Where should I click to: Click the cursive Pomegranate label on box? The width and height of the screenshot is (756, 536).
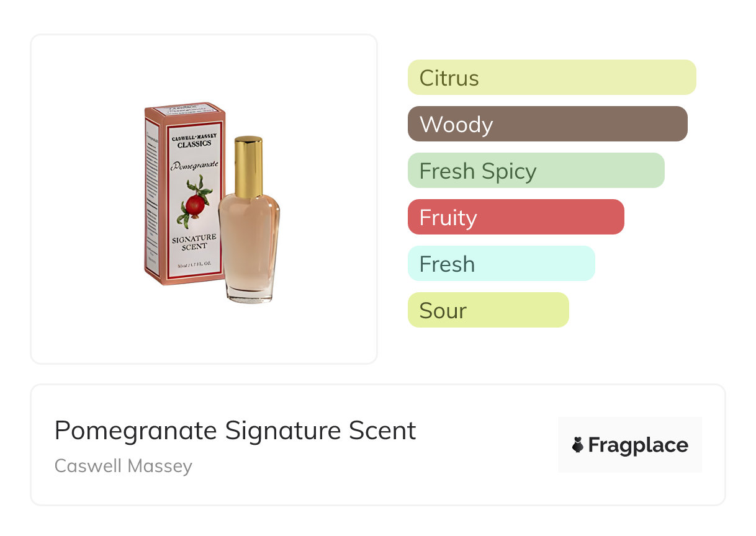(194, 166)
